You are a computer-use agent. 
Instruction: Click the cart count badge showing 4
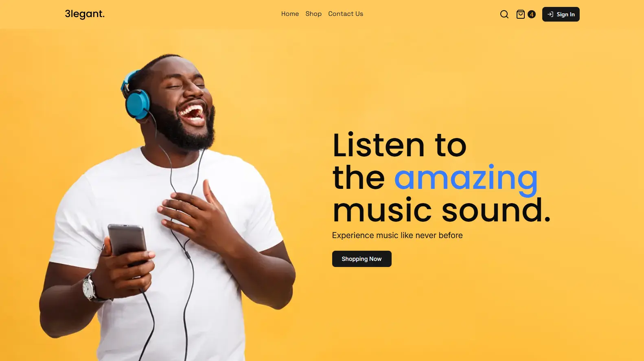click(x=531, y=14)
